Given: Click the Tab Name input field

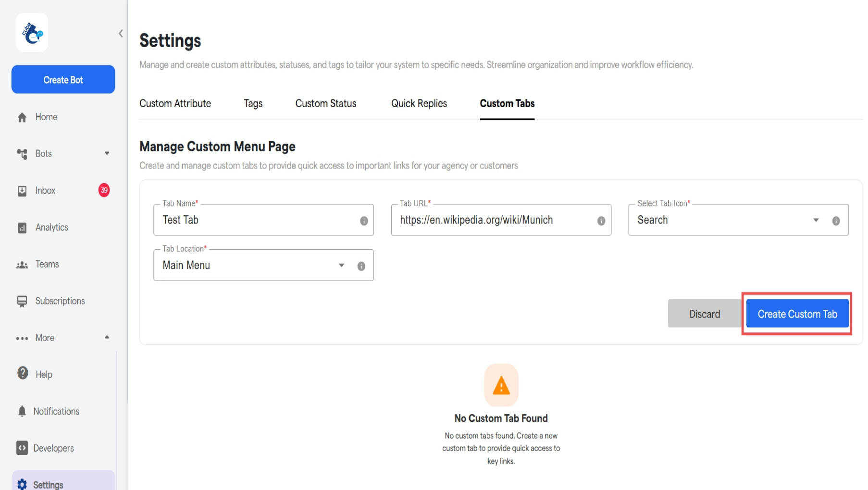Looking at the screenshot, I should [x=263, y=220].
